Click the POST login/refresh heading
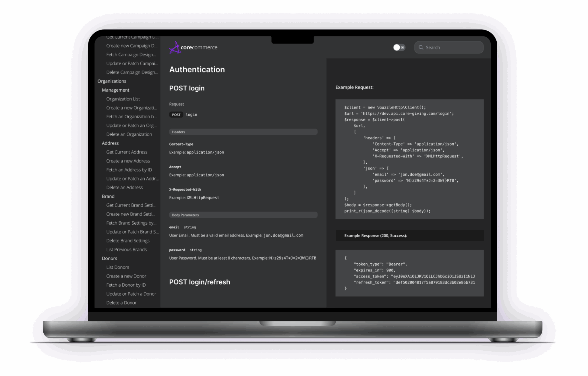588x376 pixels. 200,282
